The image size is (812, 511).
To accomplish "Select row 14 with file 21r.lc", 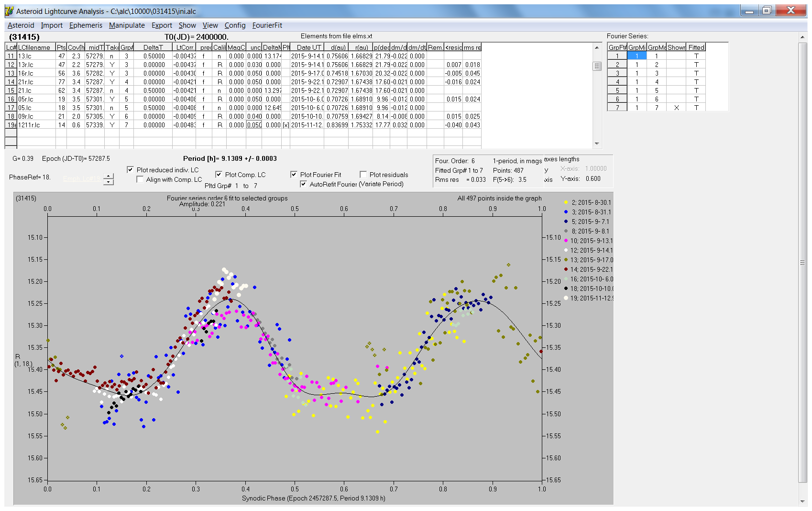I will 243,82.
